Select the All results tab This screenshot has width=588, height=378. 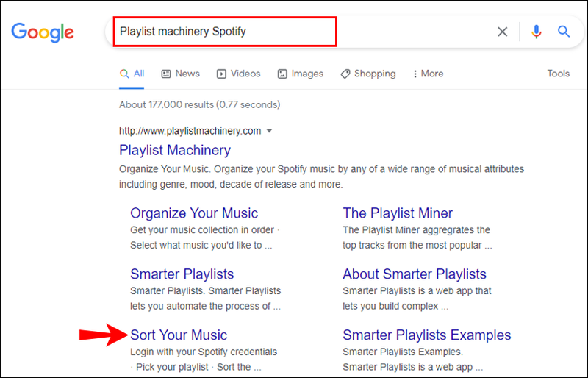point(132,74)
